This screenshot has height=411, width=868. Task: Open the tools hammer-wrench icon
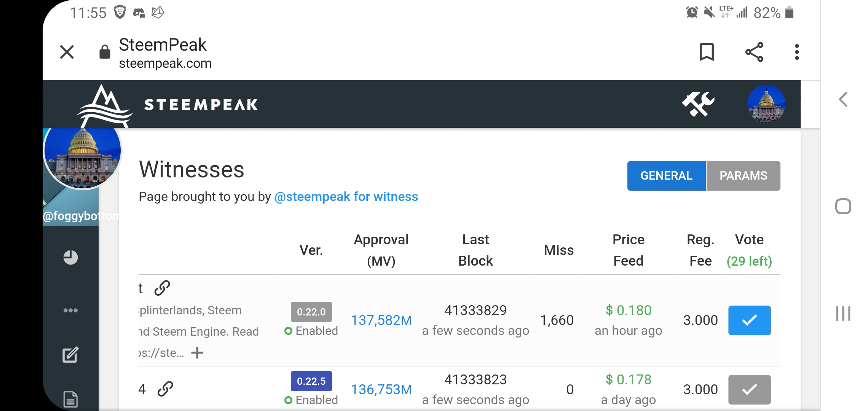coord(698,104)
